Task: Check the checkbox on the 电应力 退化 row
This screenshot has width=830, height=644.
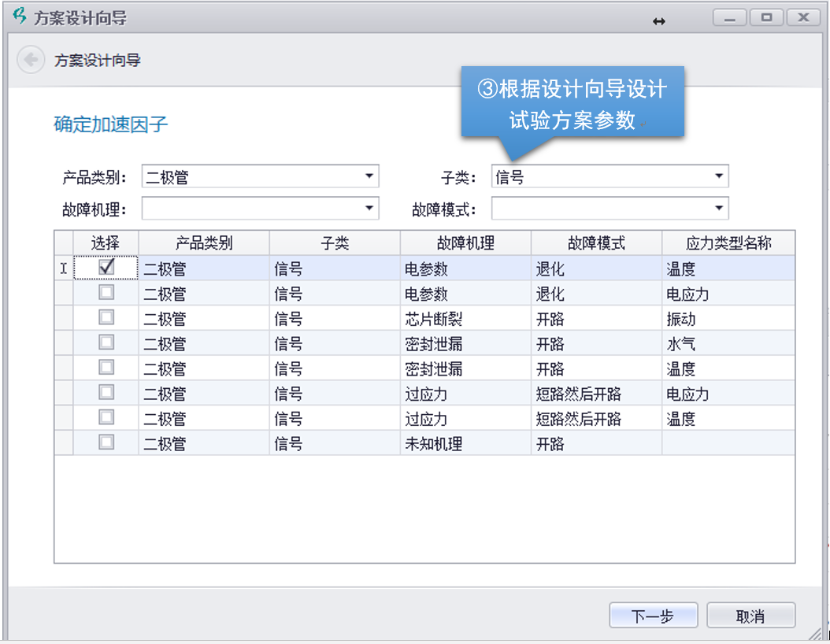Action: (x=106, y=293)
